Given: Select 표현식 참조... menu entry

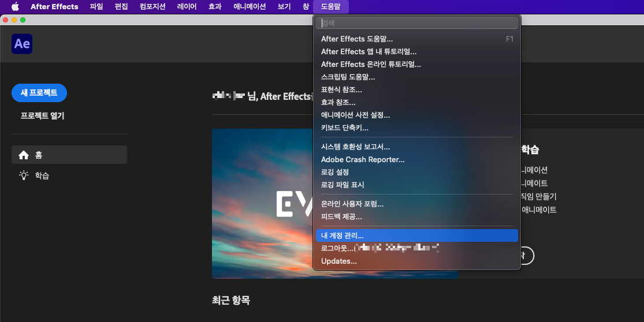Looking at the screenshot, I should click(417, 90).
